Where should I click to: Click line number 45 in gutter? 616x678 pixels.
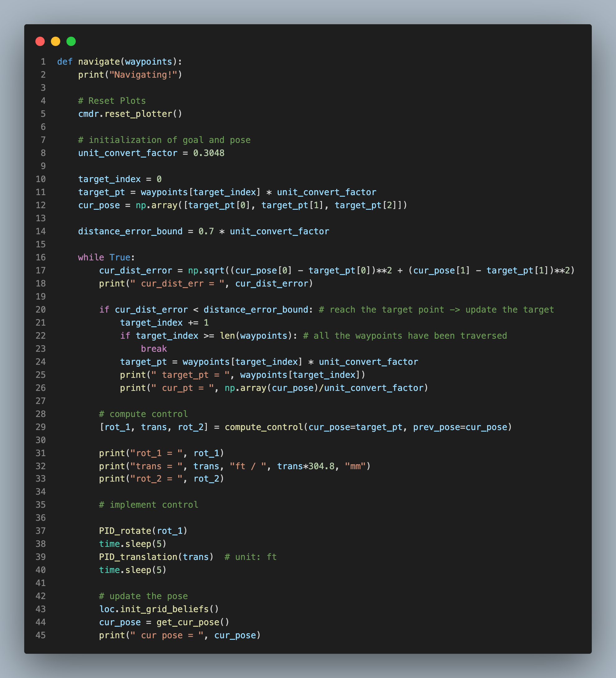41,635
